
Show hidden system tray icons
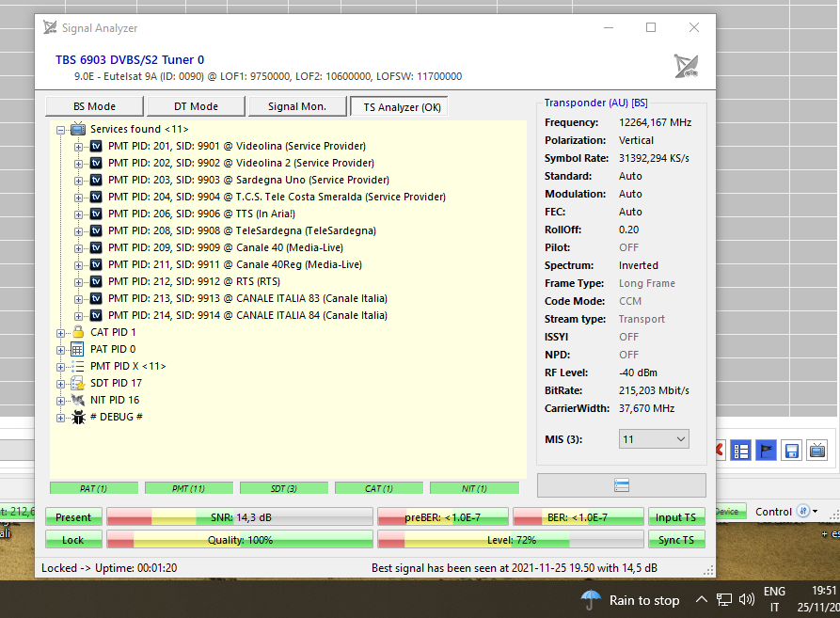(x=701, y=599)
